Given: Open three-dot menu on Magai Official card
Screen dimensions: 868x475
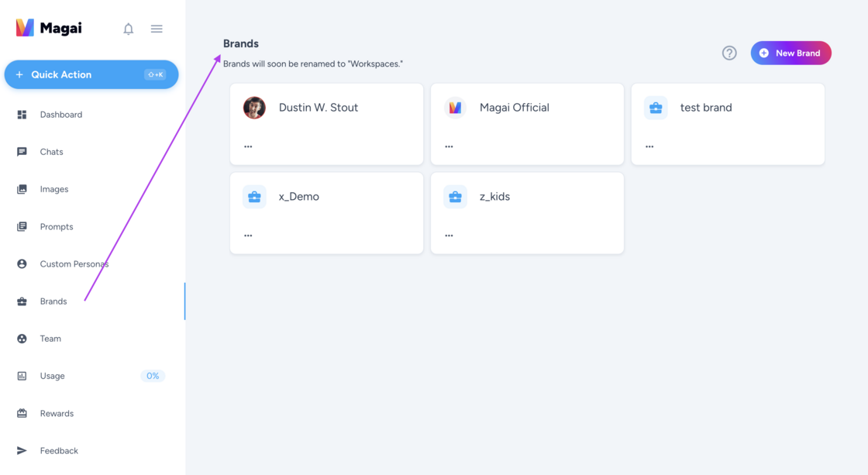Looking at the screenshot, I should [x=449, y=146].
